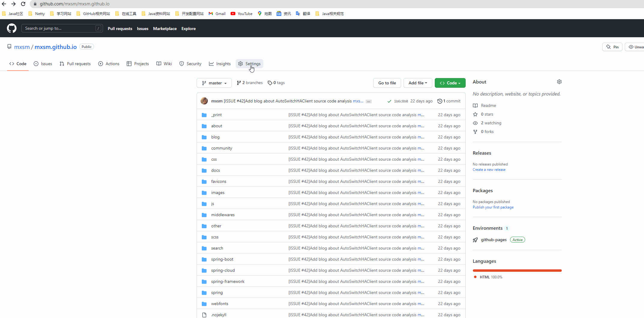The width and height of the screenshot is (644, 318).
Task: Click the commit history clock icon
Action: (440, 101)
